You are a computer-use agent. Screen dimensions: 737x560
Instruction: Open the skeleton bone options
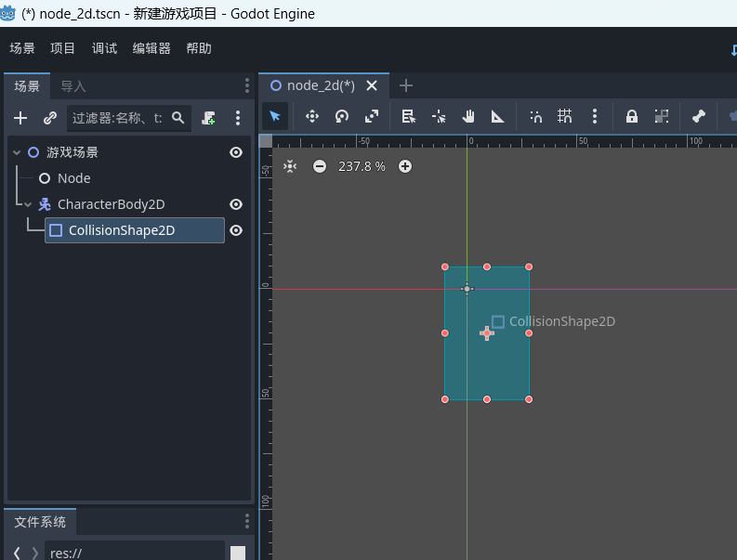point(699,116)
